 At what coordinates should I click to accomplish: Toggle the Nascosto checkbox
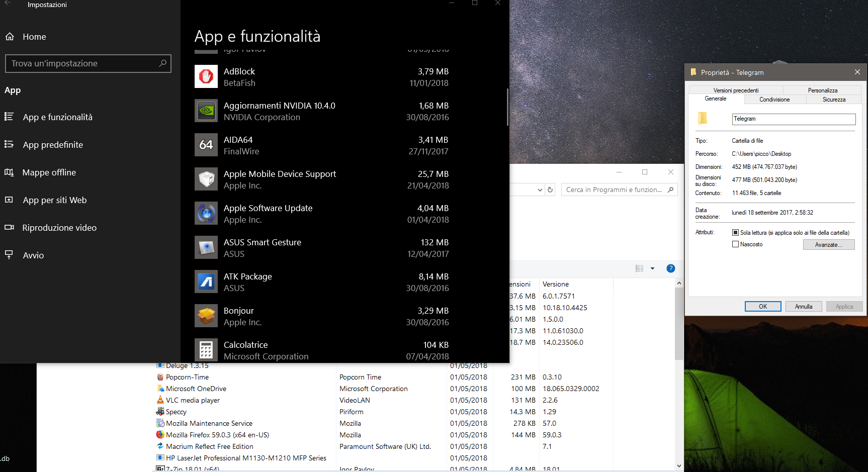click(x=736, y=244)
